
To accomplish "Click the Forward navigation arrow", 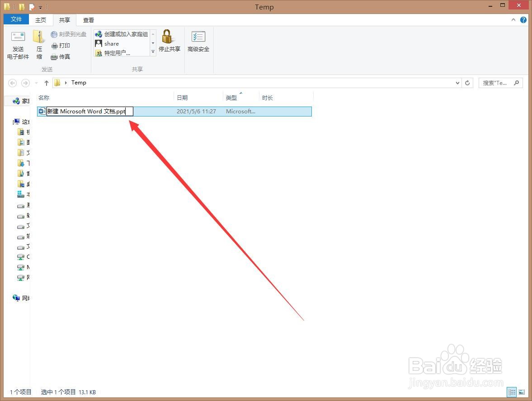I will tap(25, 83).
